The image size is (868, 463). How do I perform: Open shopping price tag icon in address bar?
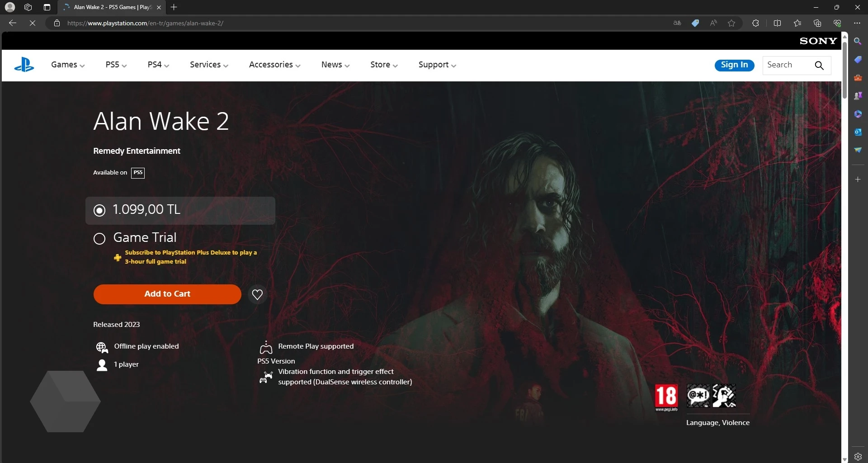pos(695,23)
